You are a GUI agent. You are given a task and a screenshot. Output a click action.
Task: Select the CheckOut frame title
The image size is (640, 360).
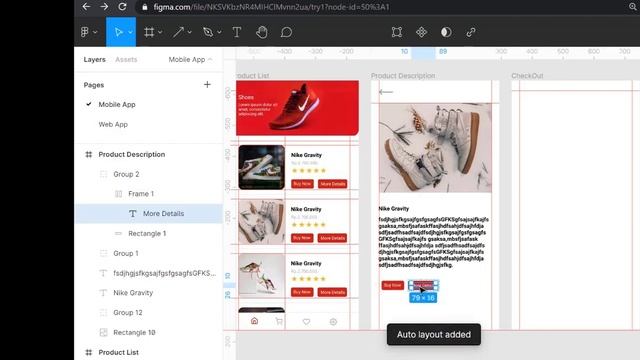527,76
